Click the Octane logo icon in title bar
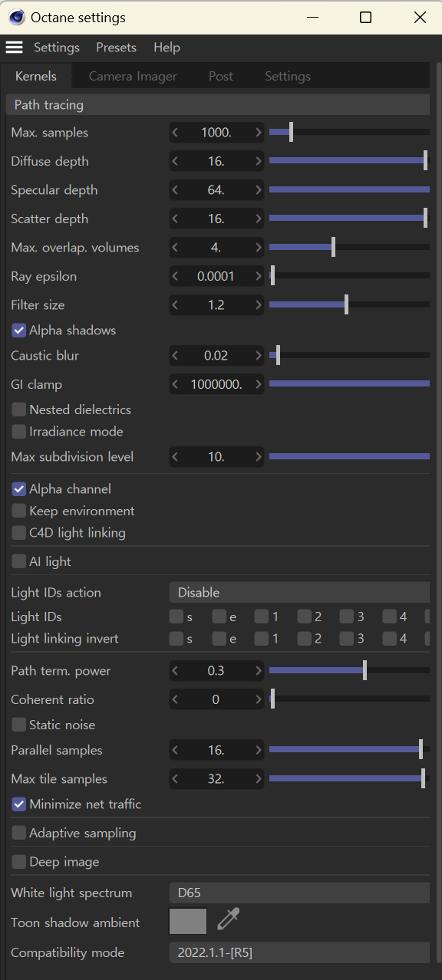Screen dimensions: 442x980 (16, 17)
